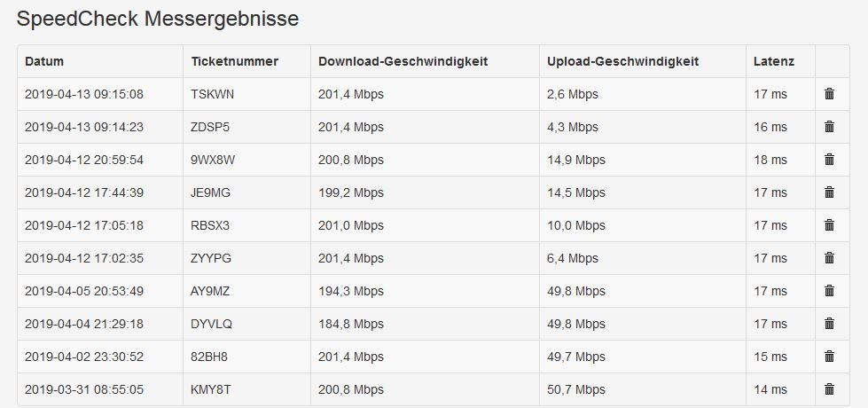
Task: Click the 50,7 Mbps upload value
Action: click(x=573, y=389)
